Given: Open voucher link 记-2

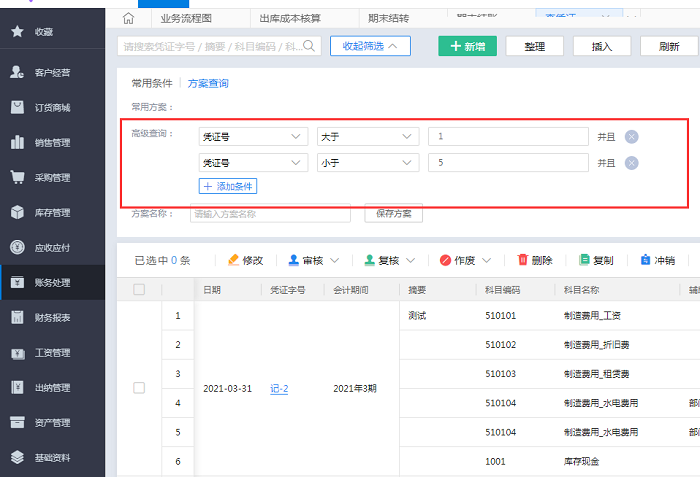Looking at the screenshot, I should pyautogui.click(x=279, y=388).
